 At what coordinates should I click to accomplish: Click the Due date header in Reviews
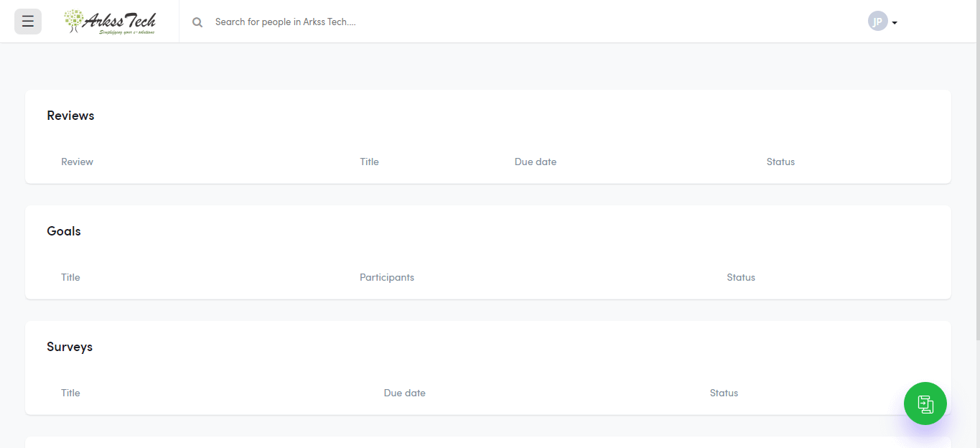pos(536,162)
